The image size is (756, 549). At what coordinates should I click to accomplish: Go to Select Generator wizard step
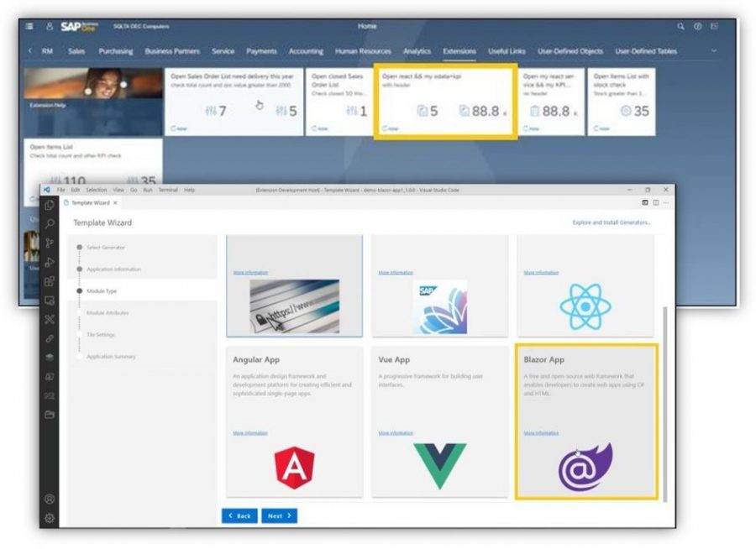tap(106, 248)
